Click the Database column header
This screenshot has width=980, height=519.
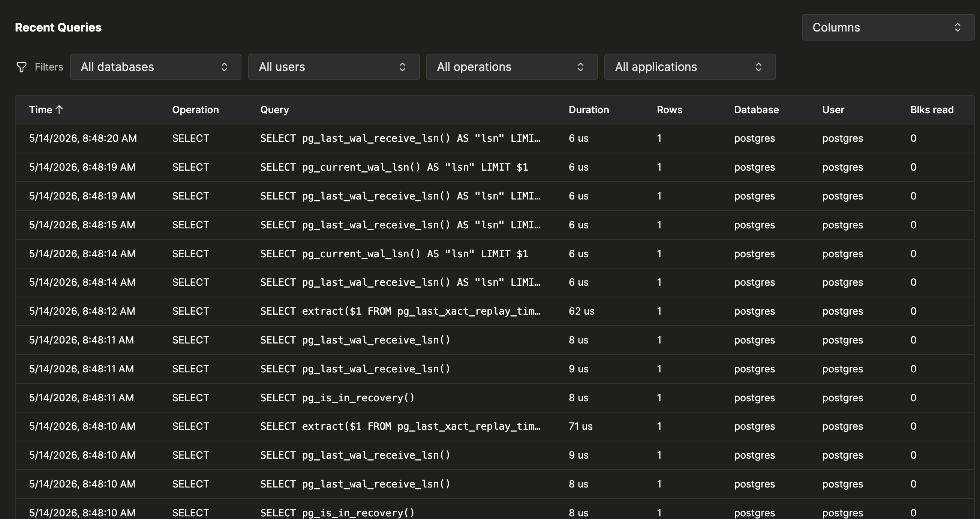point(756,109)
